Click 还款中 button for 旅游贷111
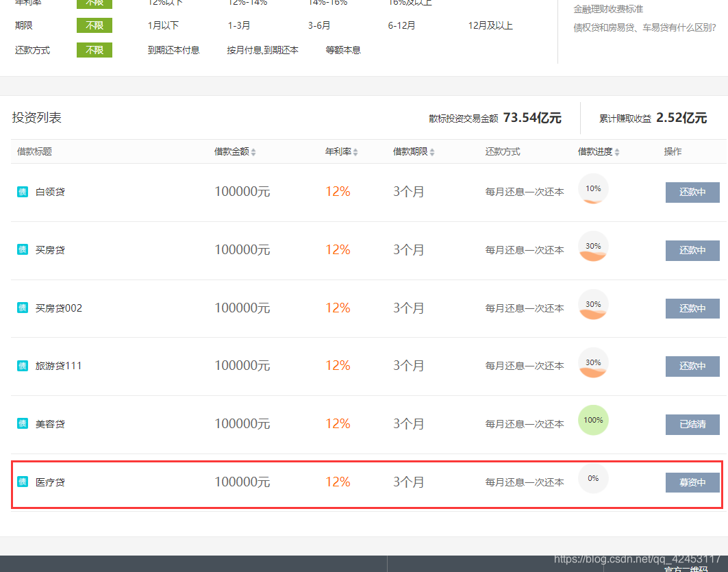The image size is (728, 572). pos(692,366)
